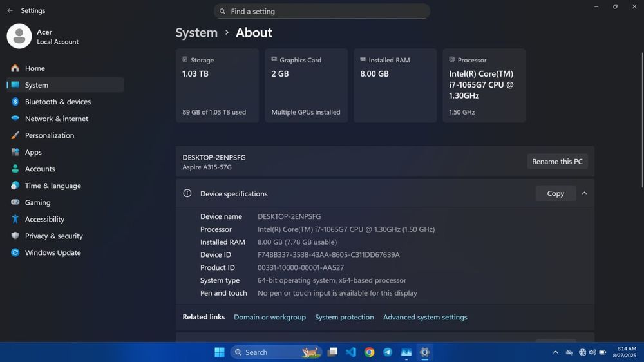The image size is (644, 362).
Task: Open the Windows Start menu
Action: pos(220,352)
